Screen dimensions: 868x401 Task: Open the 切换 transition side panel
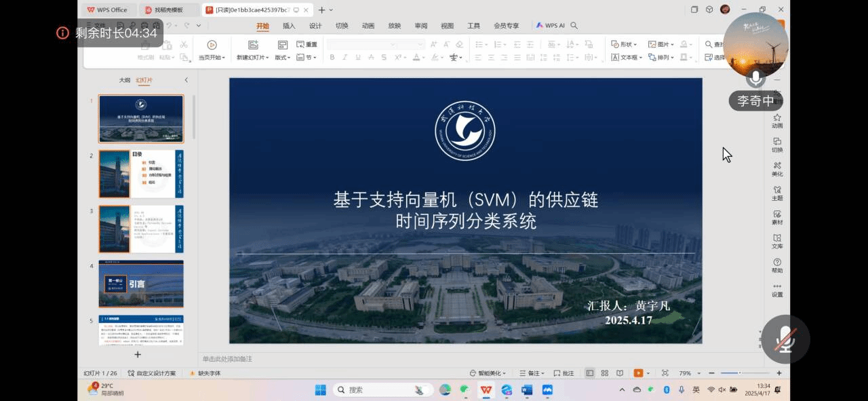click(x=777, y=145)
